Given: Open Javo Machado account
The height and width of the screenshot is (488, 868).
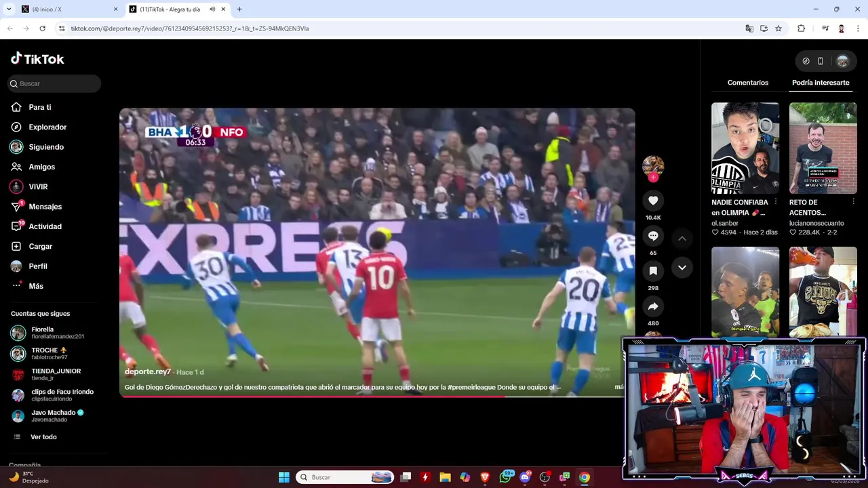Looking at the screenshot, I should tap(47, 415).
